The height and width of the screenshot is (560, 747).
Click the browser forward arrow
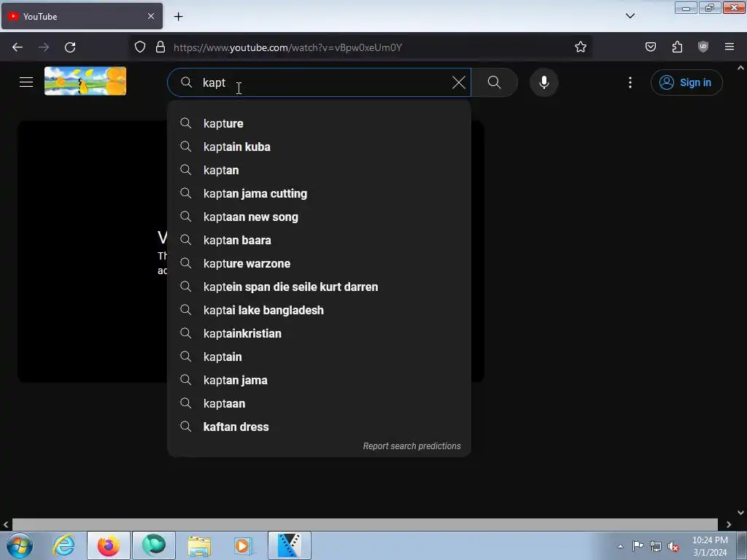44,47
